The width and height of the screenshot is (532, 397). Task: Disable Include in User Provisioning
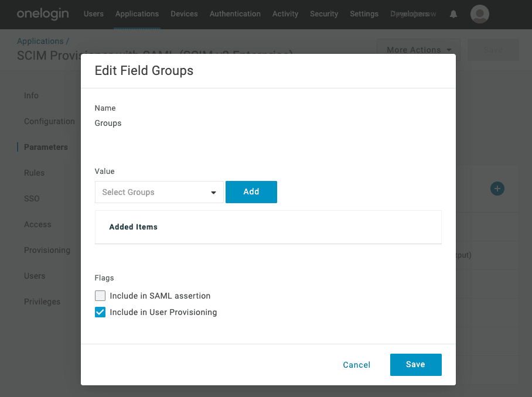pyautogui.click(x=100, y=312)
